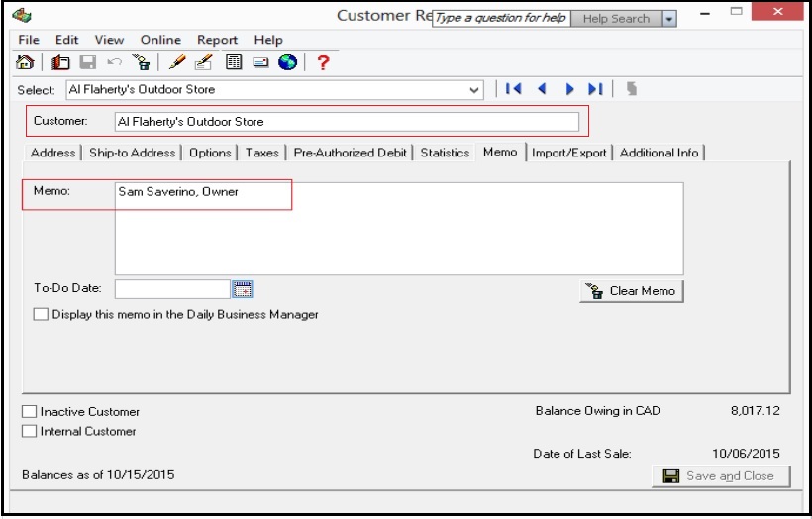
Task: Jump to the first customer record
Action: [x=513, y=89]
